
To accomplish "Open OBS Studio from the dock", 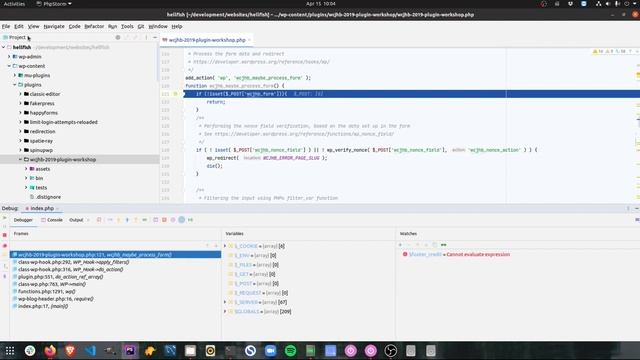I will 391,351.
